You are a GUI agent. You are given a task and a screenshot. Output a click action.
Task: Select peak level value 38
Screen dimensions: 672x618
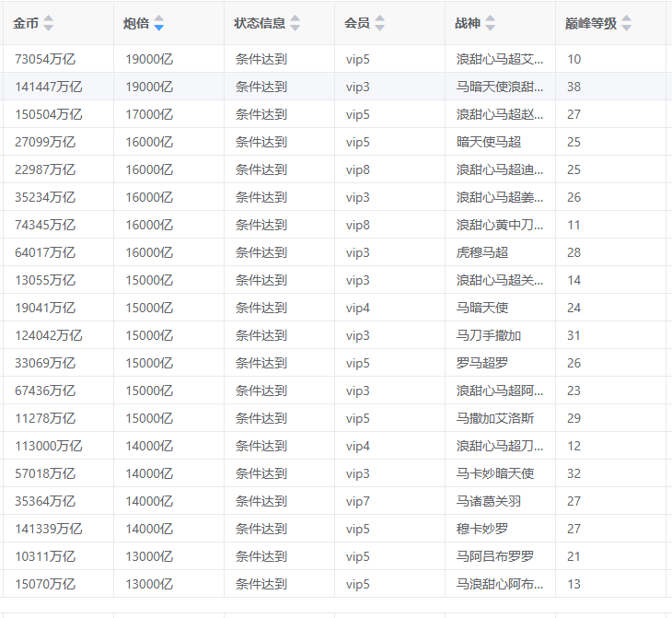[574, 87]
